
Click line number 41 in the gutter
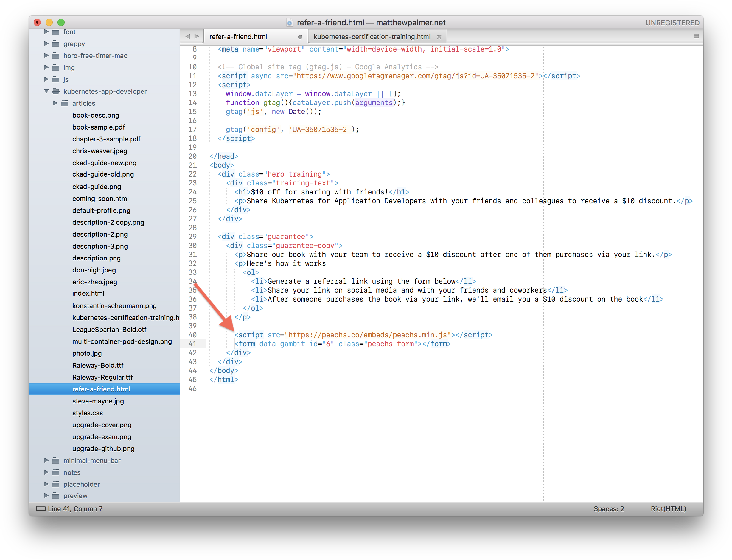pos(192,344)
